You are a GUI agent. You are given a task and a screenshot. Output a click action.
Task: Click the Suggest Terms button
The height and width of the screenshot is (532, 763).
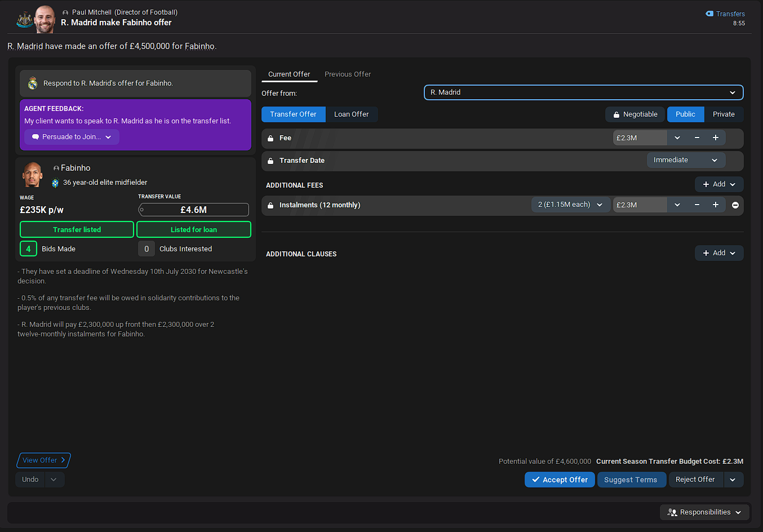pyautogui.click(x=631, y=480)
